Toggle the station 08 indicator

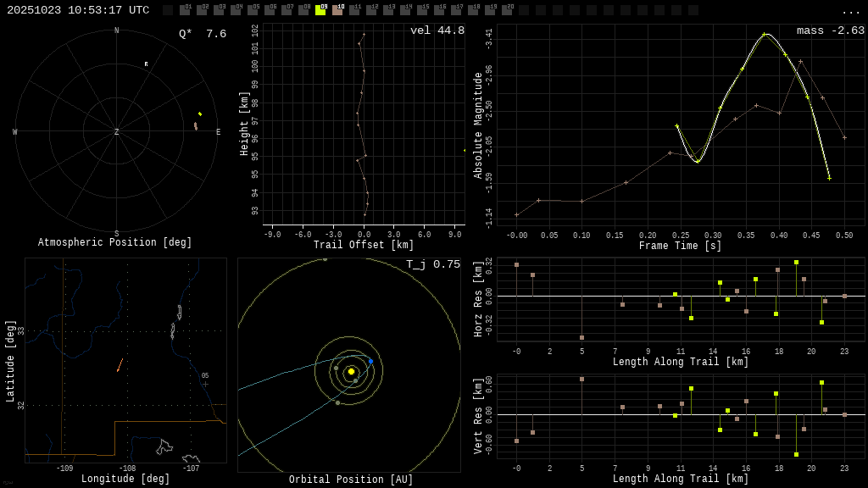coord(303,10)
